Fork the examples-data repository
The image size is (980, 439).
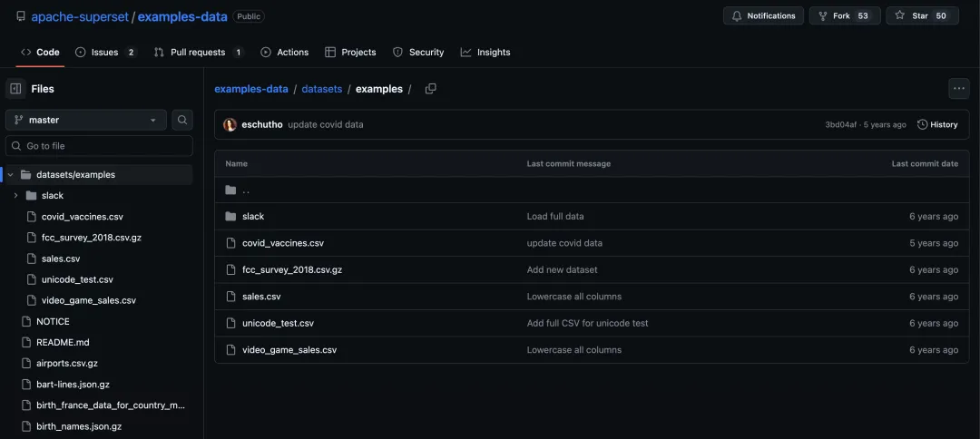844,15
